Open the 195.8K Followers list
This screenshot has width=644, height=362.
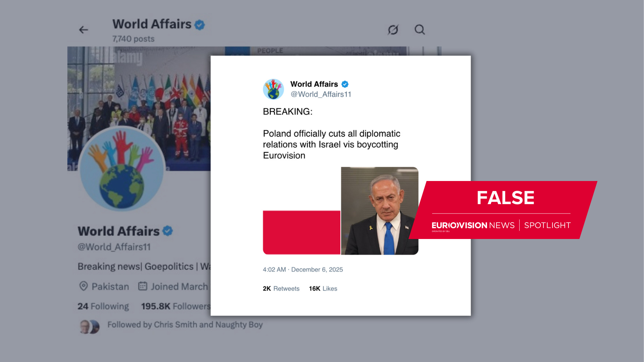tap(176, 306)
